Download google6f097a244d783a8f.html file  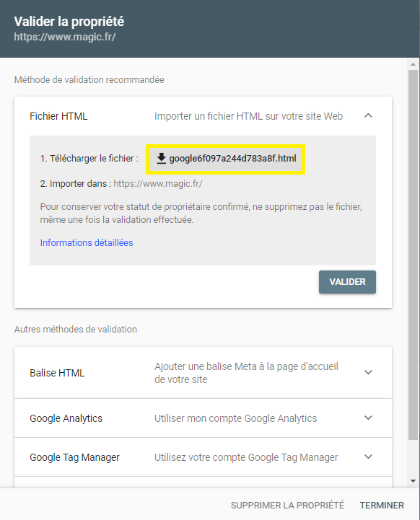coord(226,159)
